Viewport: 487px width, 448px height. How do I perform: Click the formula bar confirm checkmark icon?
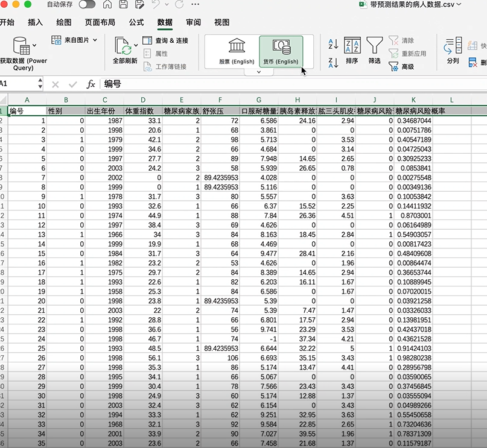(73, 84)
